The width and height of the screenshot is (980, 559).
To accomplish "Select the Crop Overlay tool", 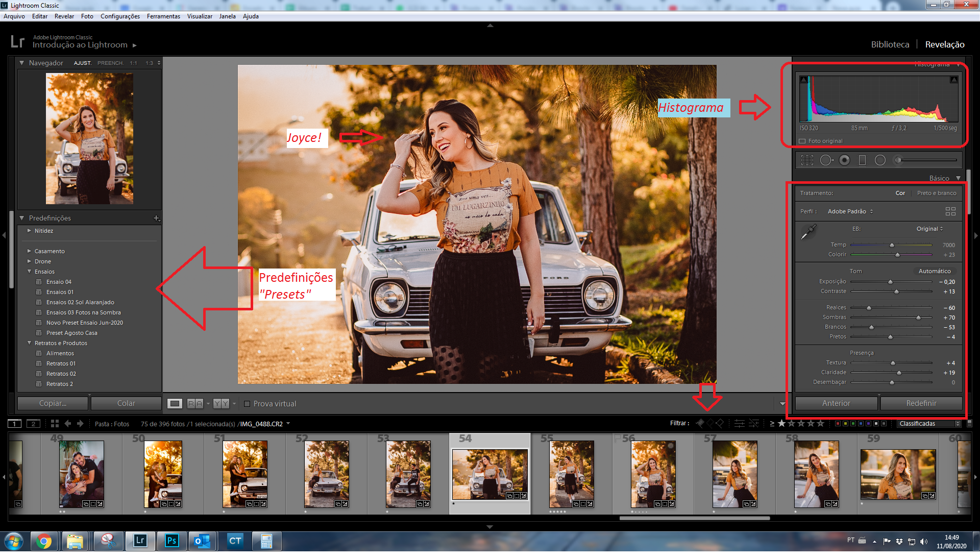I will [x=807, y=160].
